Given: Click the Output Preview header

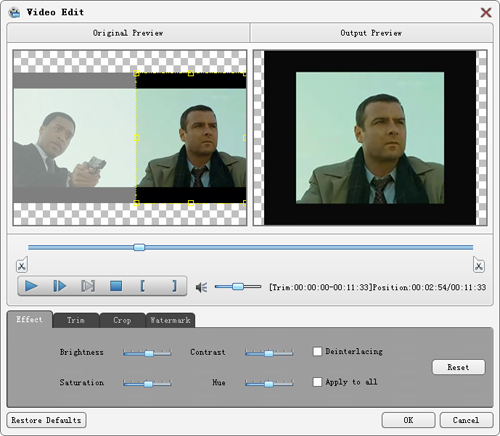Looking at the screenshot, I should pos(371,33).
